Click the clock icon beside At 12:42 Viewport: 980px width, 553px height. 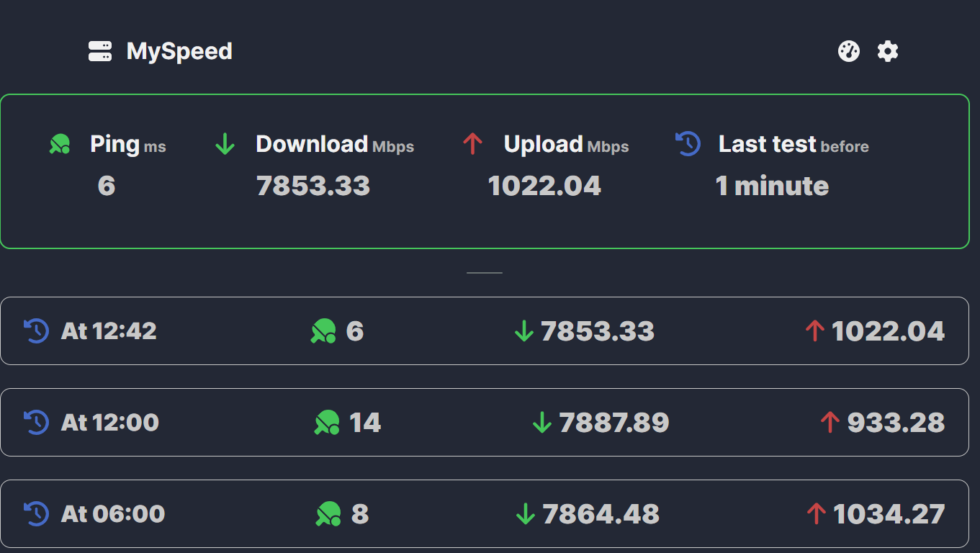(37, 331)
